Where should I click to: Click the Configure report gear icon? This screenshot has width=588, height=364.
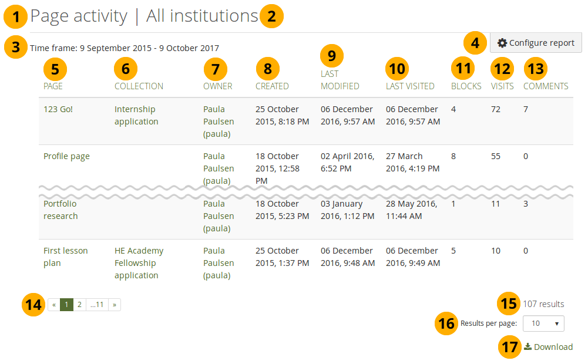[502, 43]
